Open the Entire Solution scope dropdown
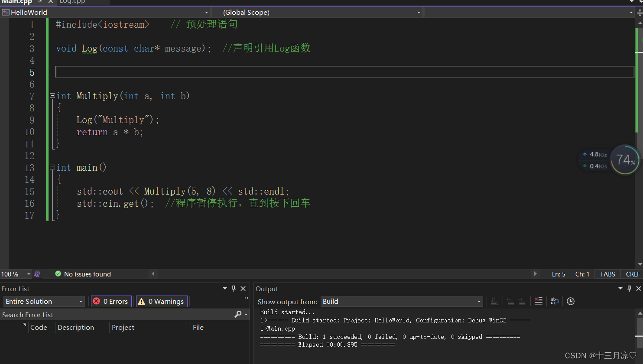643x364 pixels. [x=44, y=301]
